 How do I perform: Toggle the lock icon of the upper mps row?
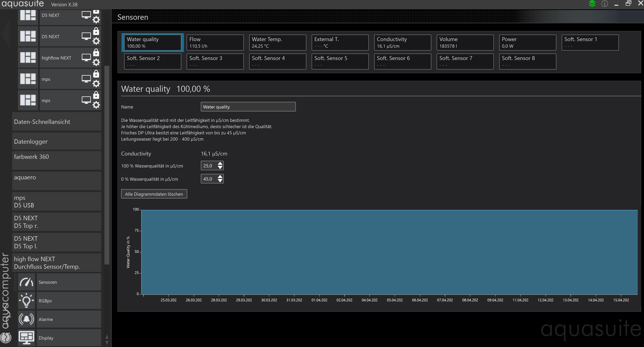[96, 74]
